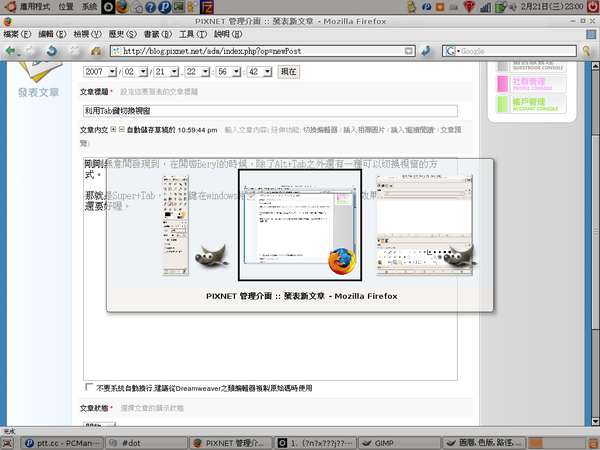600x450 pixels.
Task: Go back with the green arrow
Action: pyautogui.click(x=10, y=51)
